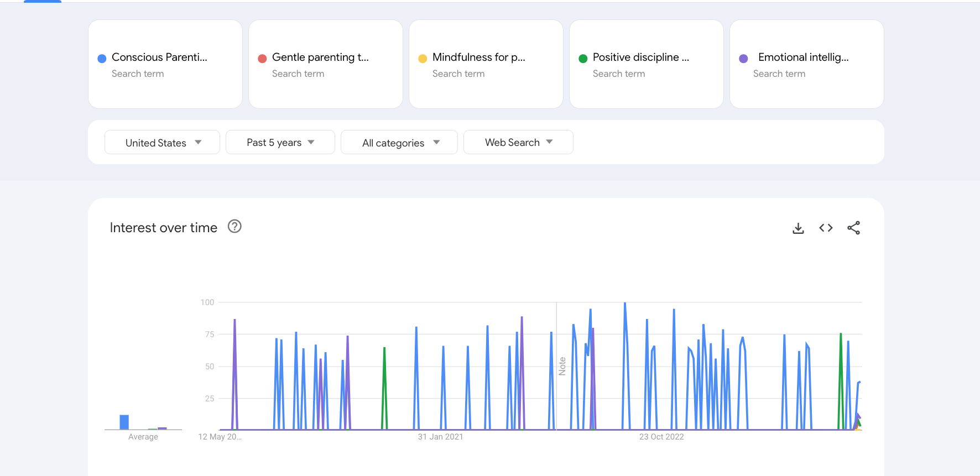Open the Web Search type dropdown
Image resolution: width=980 pixels, height=476 pixels.
518,143
